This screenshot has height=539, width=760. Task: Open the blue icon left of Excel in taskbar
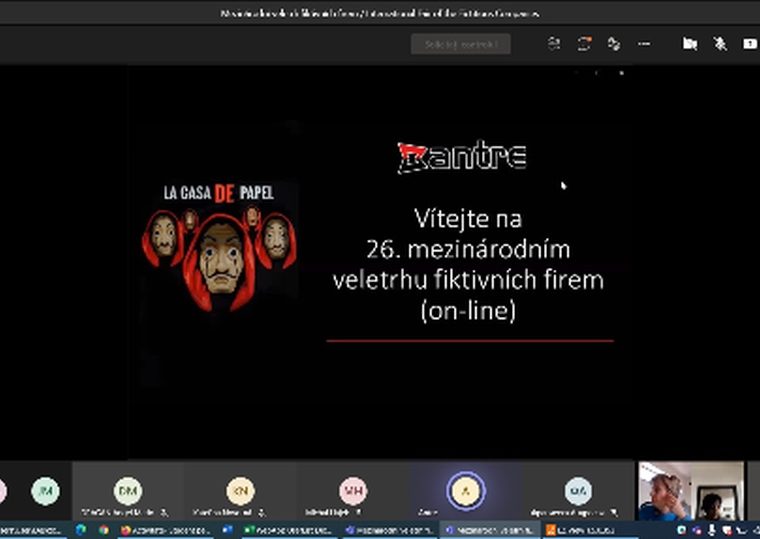click(x=227, y=530)
